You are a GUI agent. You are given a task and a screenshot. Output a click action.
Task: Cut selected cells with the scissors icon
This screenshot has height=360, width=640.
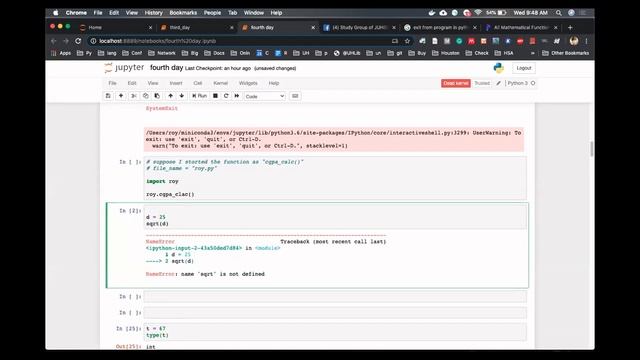[x=133, y=96]
